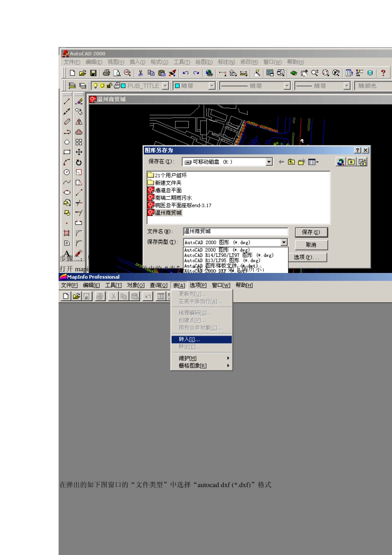Open the 窗口(W) menu in AutoCAD
The image size is (392, 555).
pos(272,62)
